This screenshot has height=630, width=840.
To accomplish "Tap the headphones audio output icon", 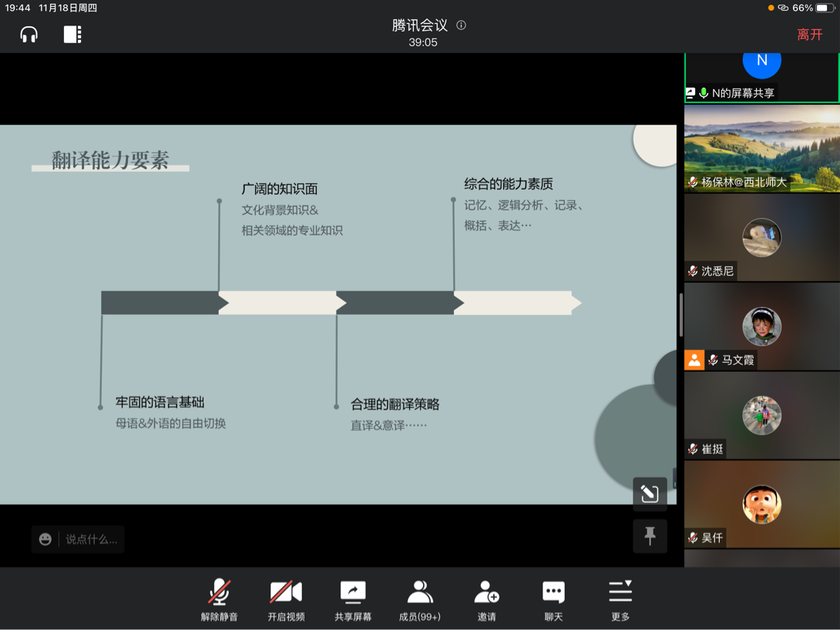I will (29, 35).
